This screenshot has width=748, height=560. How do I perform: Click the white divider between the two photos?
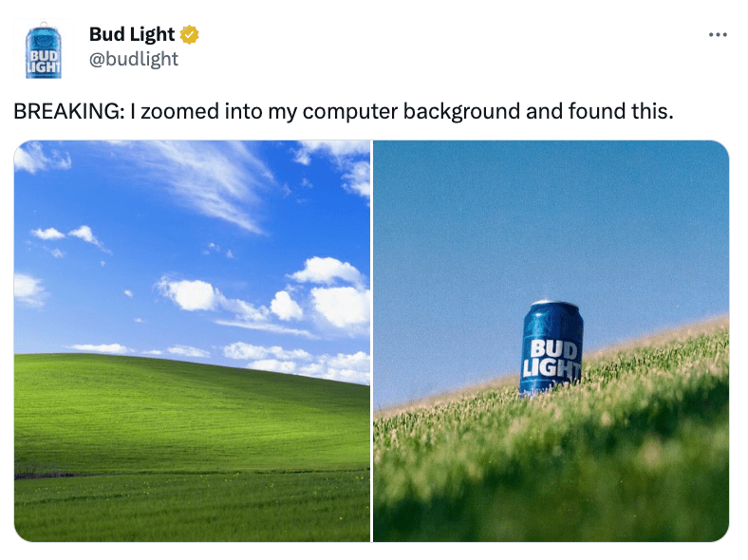click(371, 341)
